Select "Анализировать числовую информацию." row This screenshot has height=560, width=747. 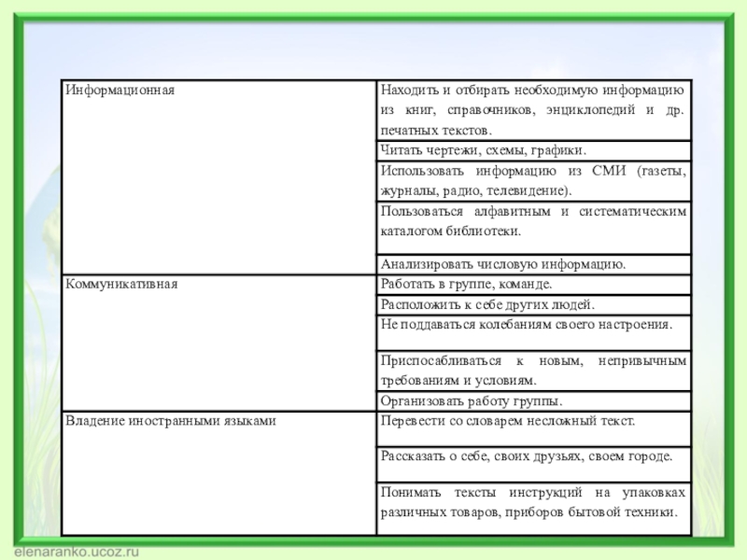click(x=533, y=264)
